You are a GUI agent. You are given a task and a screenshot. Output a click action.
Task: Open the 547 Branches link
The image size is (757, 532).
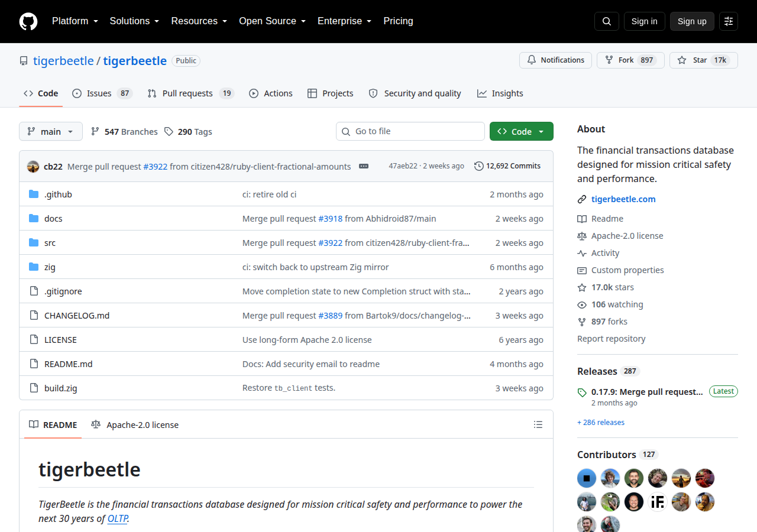click(x=124, y=132)
